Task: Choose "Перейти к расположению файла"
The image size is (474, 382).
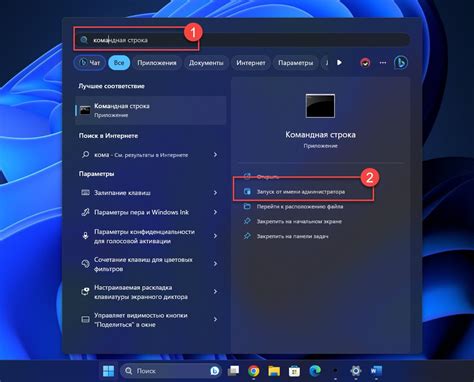Action: click(x=300, y=207)
